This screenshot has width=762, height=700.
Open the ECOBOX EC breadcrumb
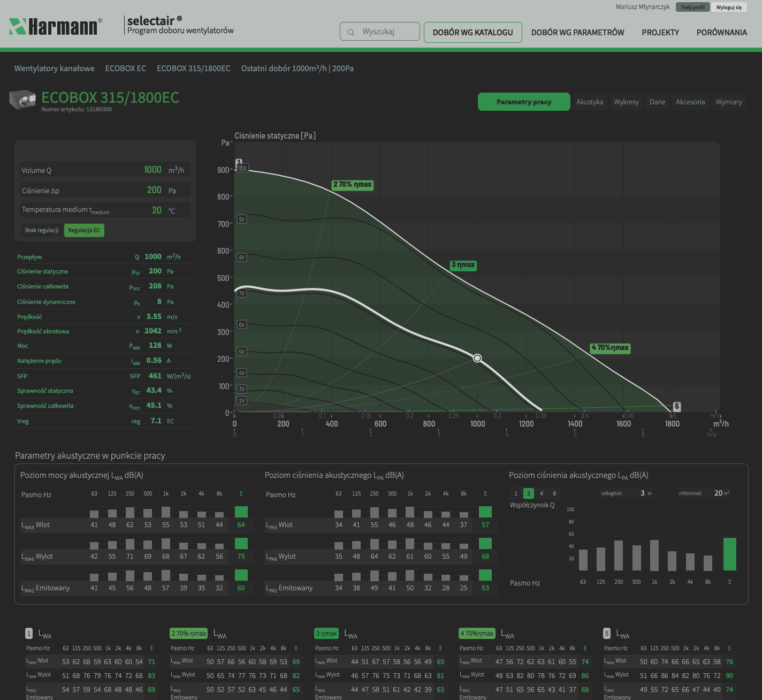[x=126, y=69]
